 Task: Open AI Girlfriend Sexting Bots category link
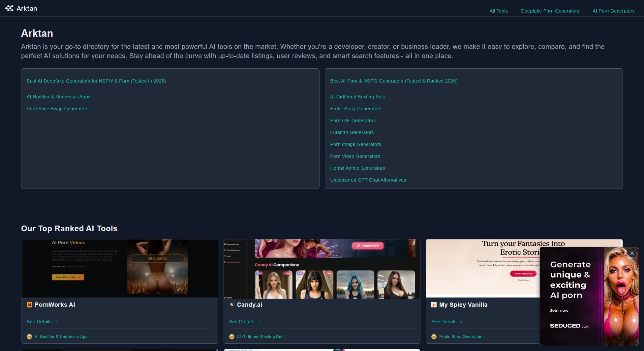357,97
